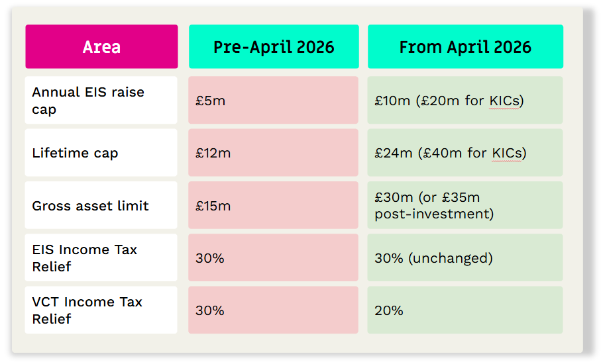Select the £12m lifetime cap cell
Image resolution: width=601 pixels, height=364 pixels.
[274, 153]
